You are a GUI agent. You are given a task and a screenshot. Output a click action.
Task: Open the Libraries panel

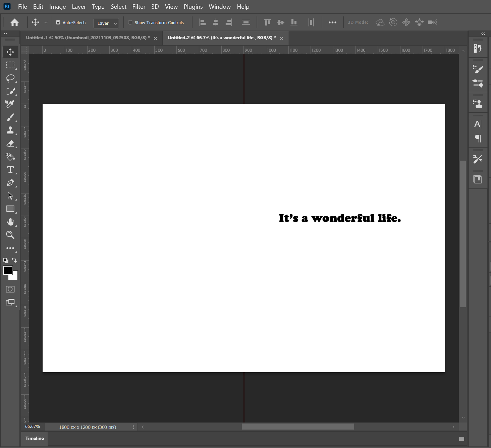[478, 179]
